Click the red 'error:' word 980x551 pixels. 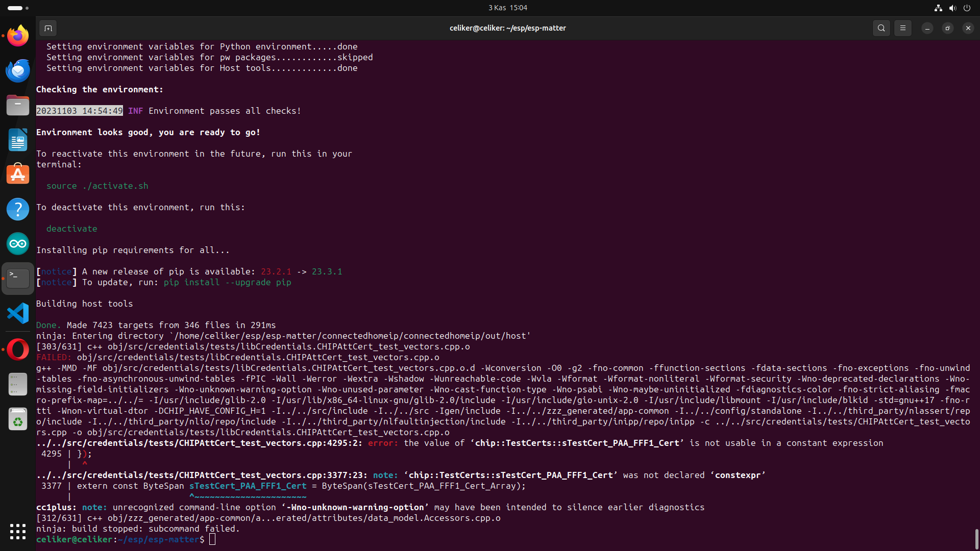click(x=383, y=443)
